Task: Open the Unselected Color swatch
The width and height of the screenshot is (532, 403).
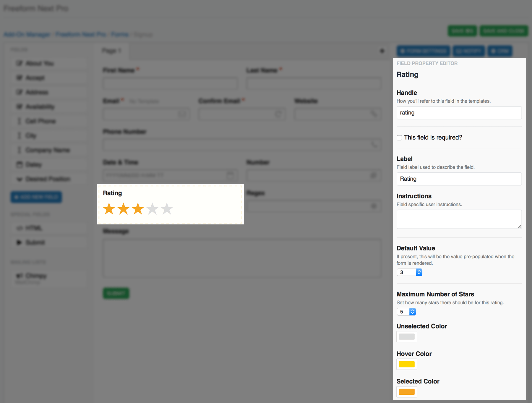Action: coord(407,336)
